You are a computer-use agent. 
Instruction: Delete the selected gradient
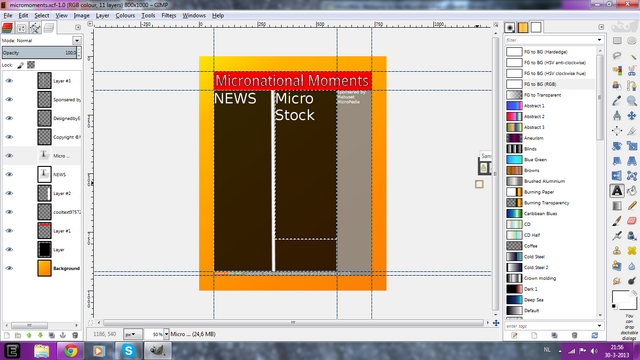tap(574, 336)
